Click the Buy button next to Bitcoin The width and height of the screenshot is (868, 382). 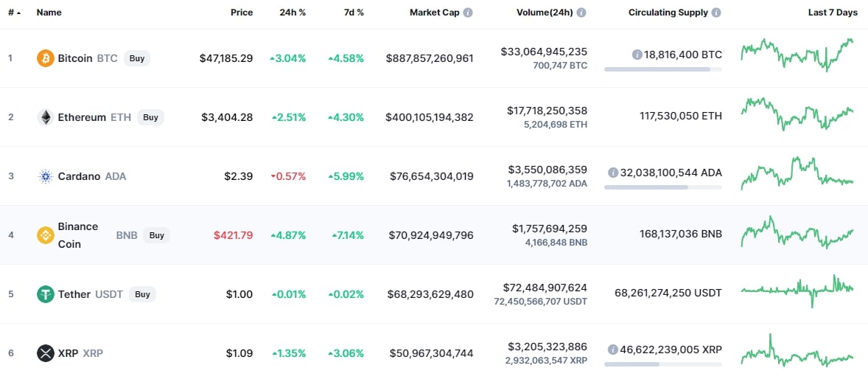(x=137, y=58)
